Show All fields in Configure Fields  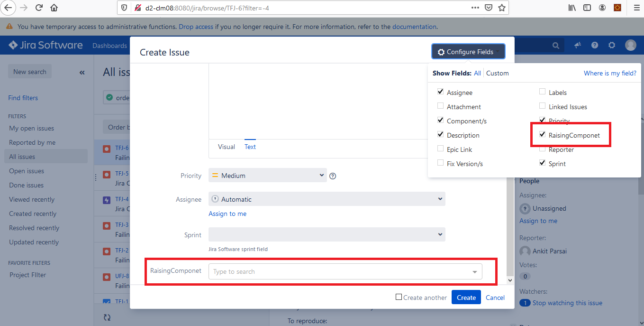[x=477, y=74]
